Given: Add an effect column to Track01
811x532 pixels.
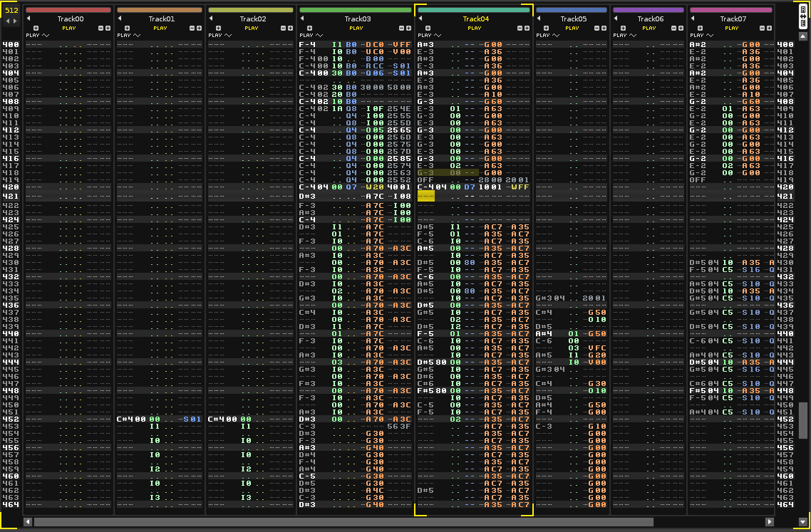Looking at the screenshot, I should coord(200,28).
